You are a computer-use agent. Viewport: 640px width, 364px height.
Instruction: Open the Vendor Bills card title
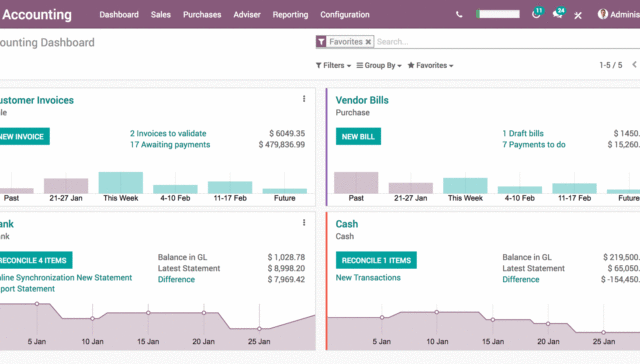pos(362,100)
